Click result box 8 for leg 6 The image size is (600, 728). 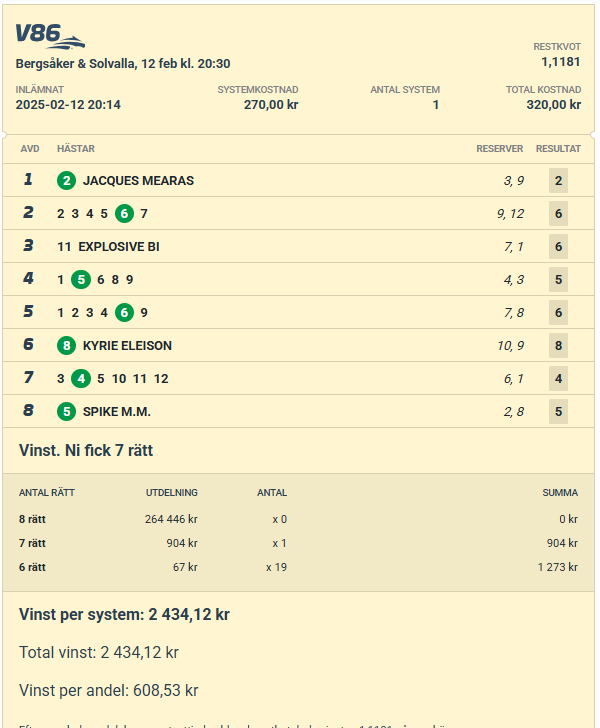coord(558,345)
